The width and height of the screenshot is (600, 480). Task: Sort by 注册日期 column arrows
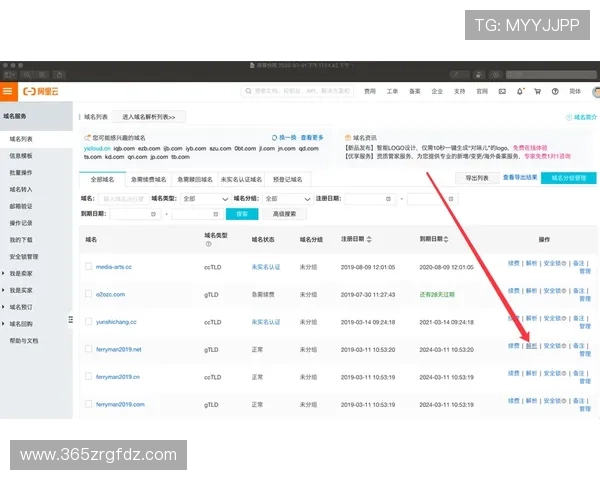coord(369,239)
